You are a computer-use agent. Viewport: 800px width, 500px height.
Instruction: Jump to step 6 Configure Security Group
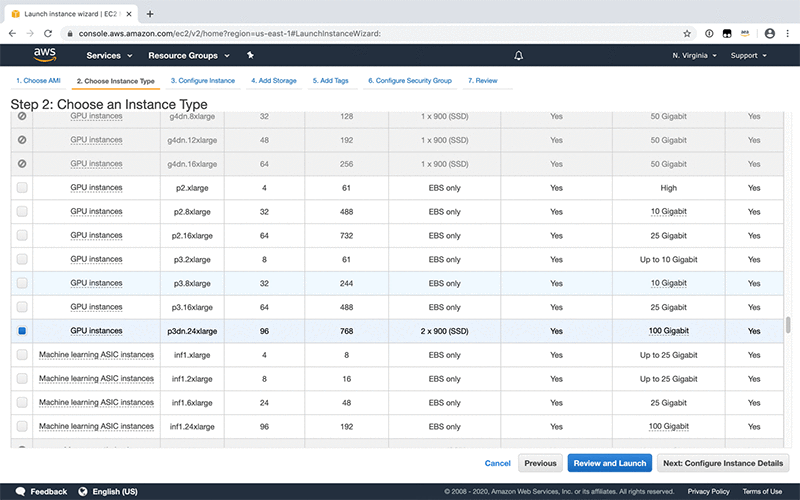coord(410,81)
